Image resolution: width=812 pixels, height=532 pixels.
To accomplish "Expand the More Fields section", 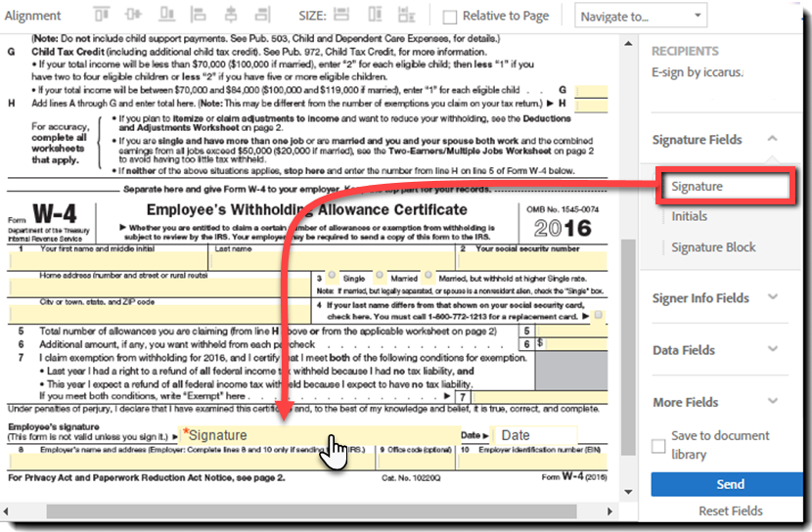I will (x=773, y=401).
